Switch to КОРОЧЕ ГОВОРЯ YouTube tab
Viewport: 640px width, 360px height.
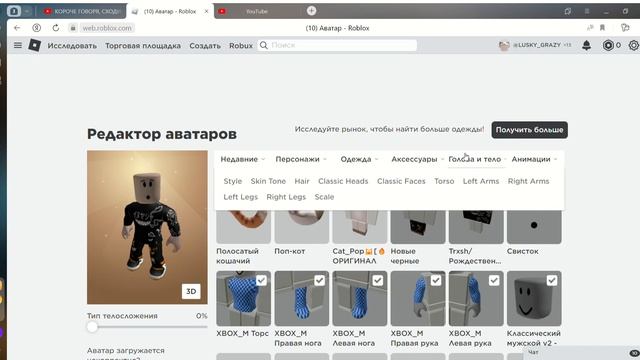(82, 11)
